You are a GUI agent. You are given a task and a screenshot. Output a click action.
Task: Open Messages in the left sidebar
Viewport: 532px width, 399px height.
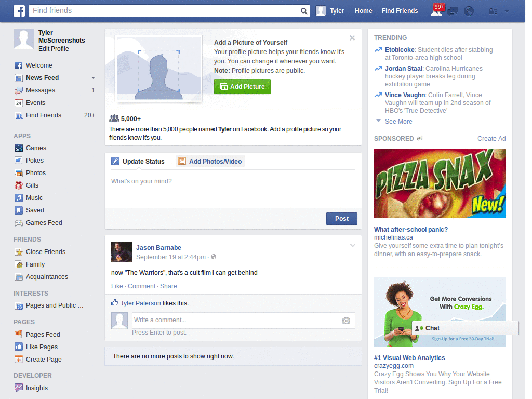[41, 90]
